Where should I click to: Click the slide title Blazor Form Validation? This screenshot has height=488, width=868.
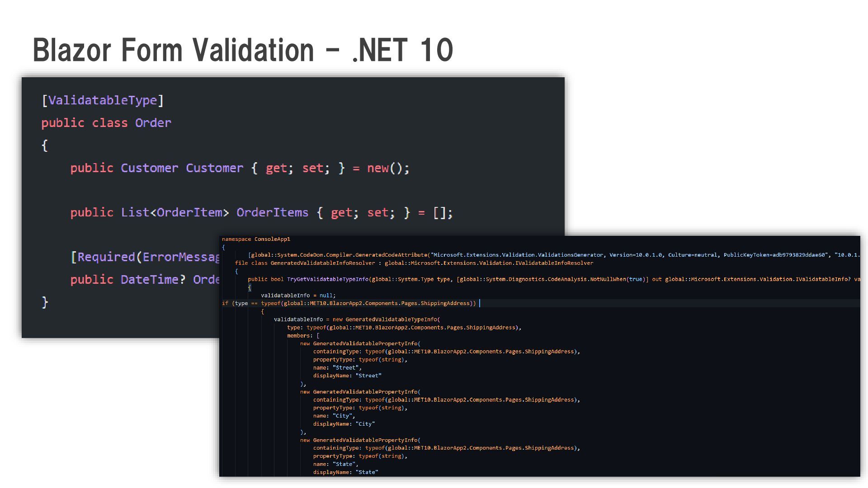[x=243, y=50]
